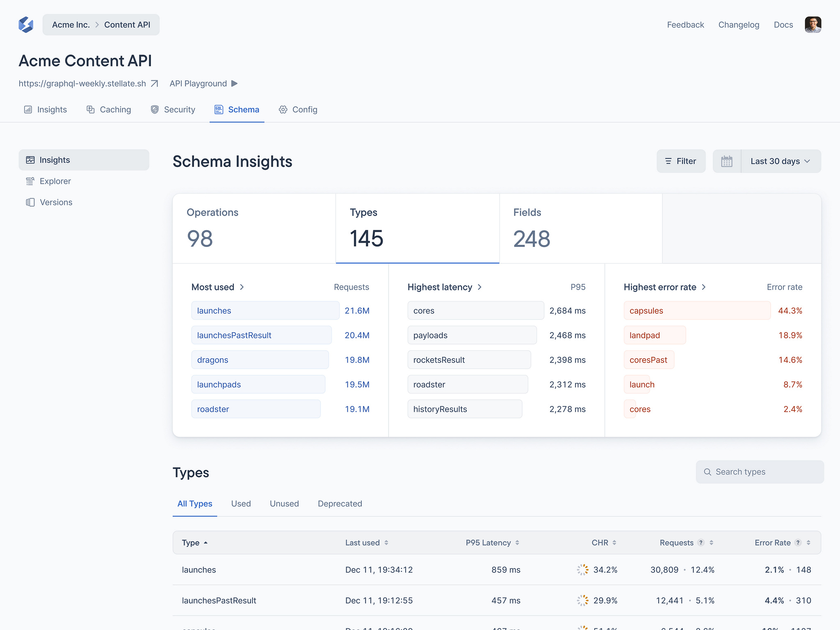The height and width of the screenshot is (630, 840).
Task: Sort by P95 Latency column arrows
Action: click(517, 543)
